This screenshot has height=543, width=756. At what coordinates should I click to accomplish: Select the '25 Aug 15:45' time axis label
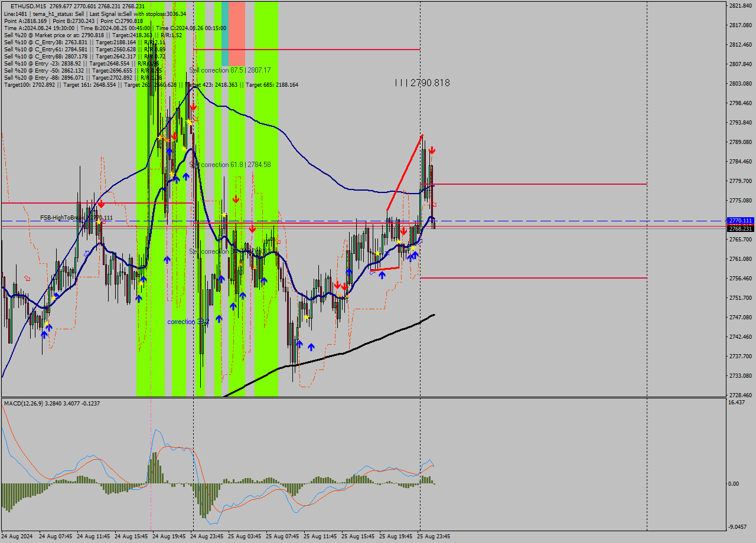pos(358,537)
